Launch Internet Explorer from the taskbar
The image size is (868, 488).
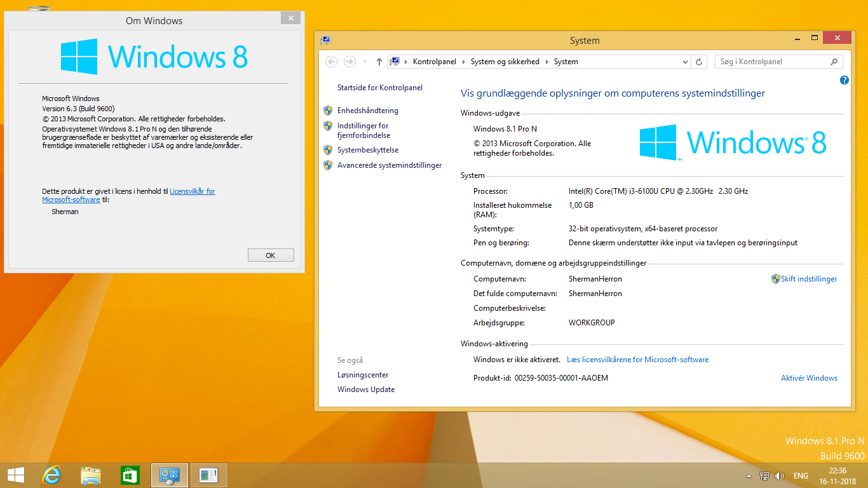[x=51, y=475]
